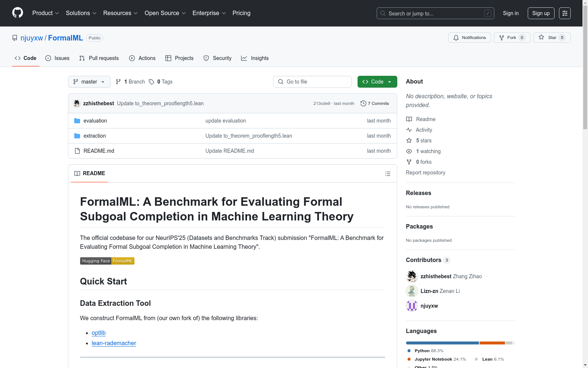Click the extraction folder icon

click(77, 136)
